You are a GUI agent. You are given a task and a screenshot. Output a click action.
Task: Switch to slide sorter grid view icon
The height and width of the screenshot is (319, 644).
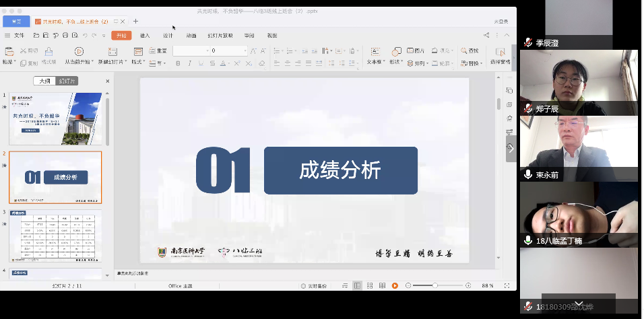pyautogui.click(x=370, y=286)
